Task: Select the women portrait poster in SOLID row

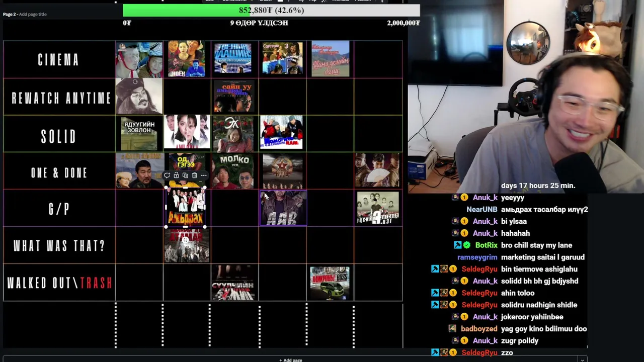Action: pyautogui.click(x=187, y=132)
